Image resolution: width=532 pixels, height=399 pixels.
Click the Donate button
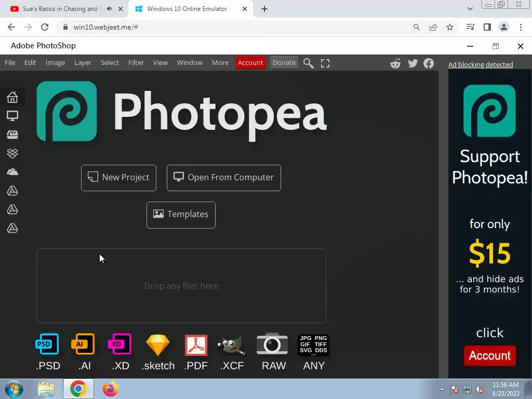(x=284, y=63)
